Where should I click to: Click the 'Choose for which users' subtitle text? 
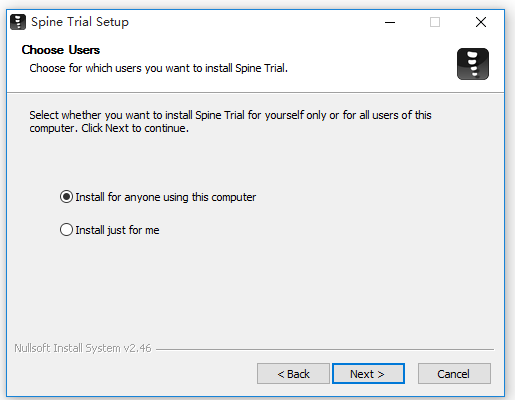(158, 68)
